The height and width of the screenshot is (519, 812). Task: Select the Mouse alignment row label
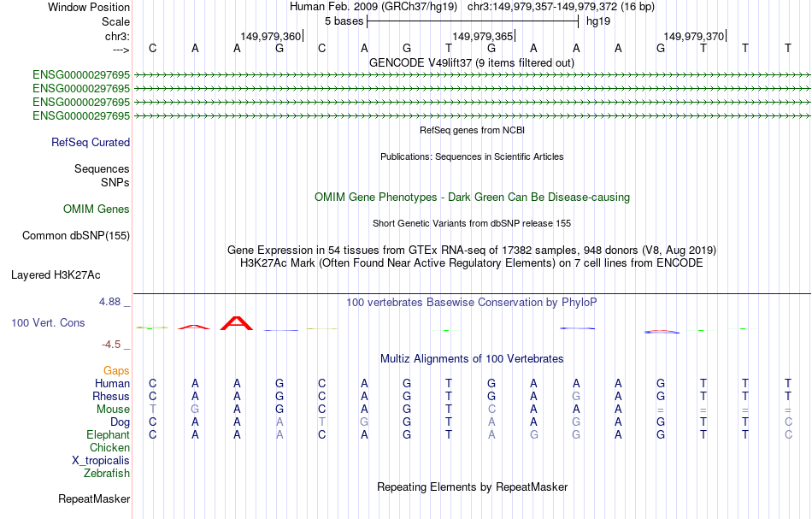[113, 410]
